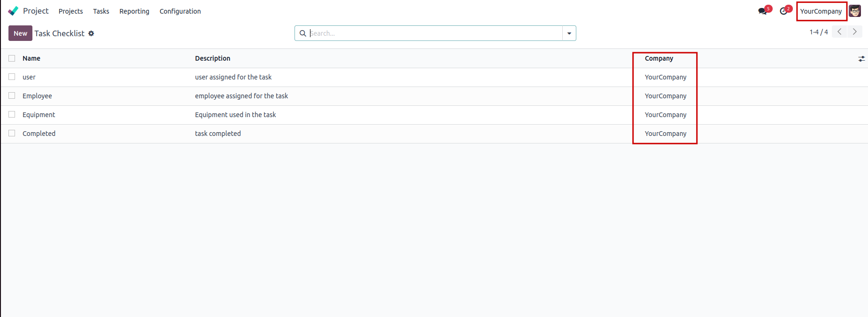Click the Project app title
The height and width of the screenshot is (317, 868).
(36, 11)
